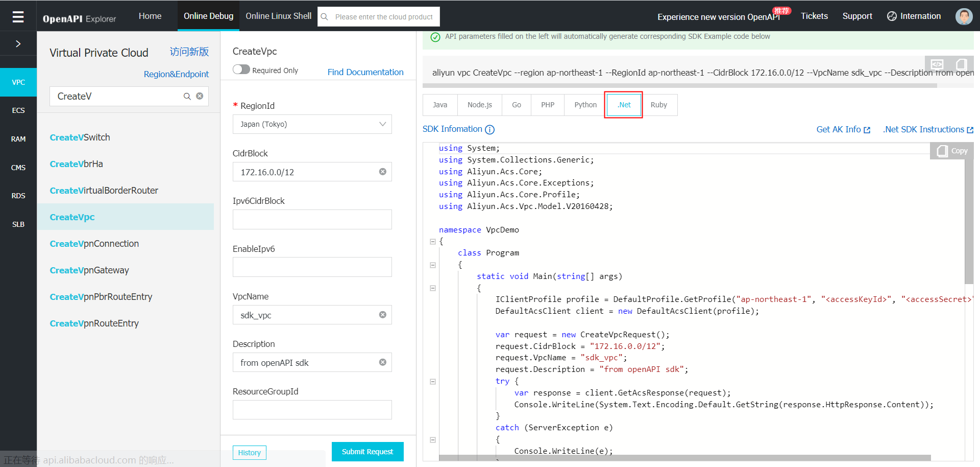The height and width of the screenshot is (467, 980).
Task: Open the Support menu
Action: click(857, 16)
